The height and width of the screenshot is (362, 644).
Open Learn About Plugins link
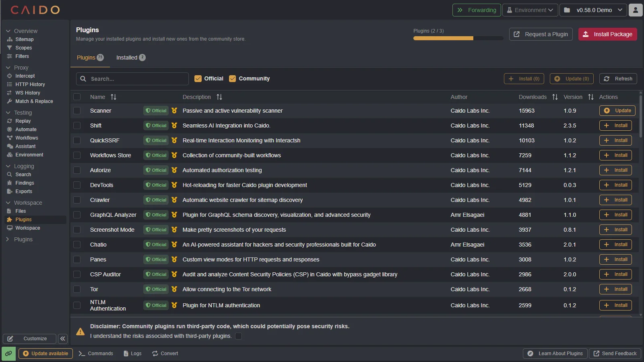click(555, 354)
